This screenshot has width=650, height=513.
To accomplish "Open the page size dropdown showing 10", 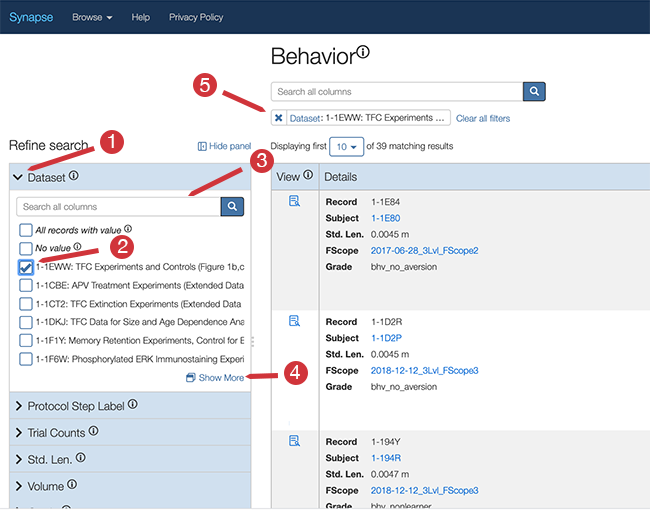I will point(347,147).
